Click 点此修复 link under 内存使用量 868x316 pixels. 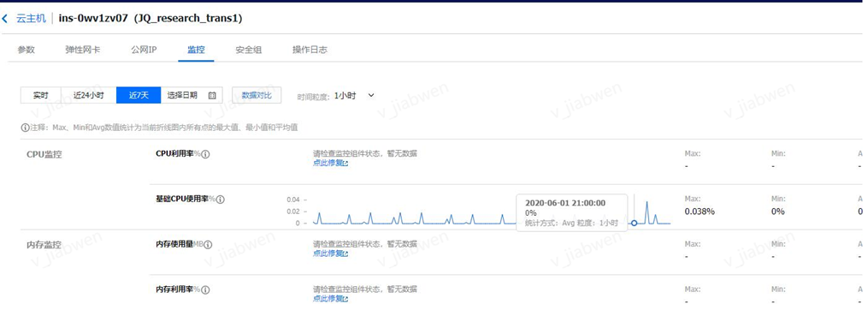(x=328, y=253)
